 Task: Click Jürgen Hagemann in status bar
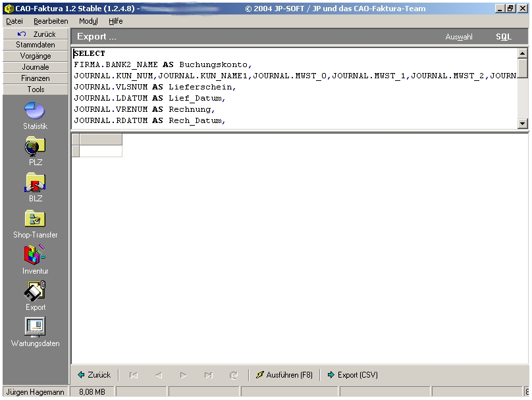click(x=36, y=392)
